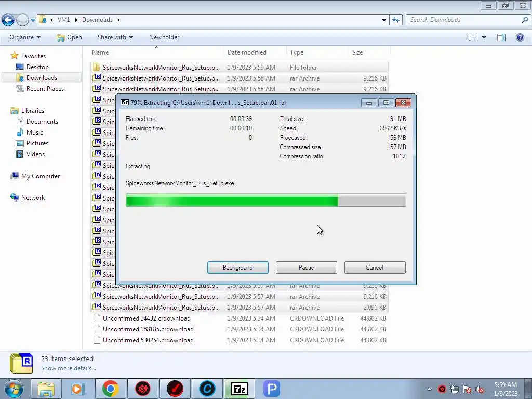Image resolution: width=532 pixels, height=399 pixels.
Task: Open the Windows Start menu
Action: [14, 389]
